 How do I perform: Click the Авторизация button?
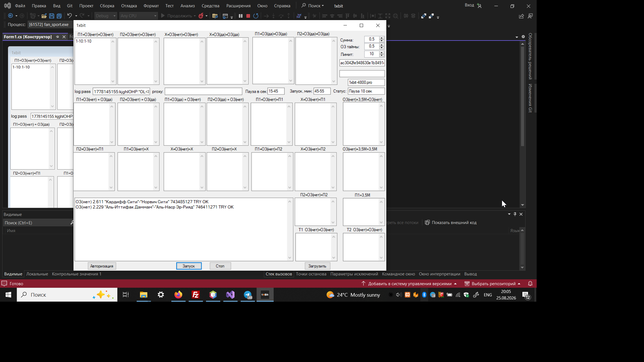pyautogui.click(x=102, y=266)
